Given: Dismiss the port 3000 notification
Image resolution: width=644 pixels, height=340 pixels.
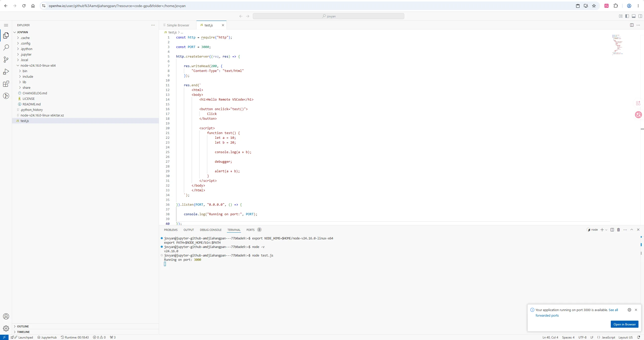Looking at the screenshot, I should [636, 310].
